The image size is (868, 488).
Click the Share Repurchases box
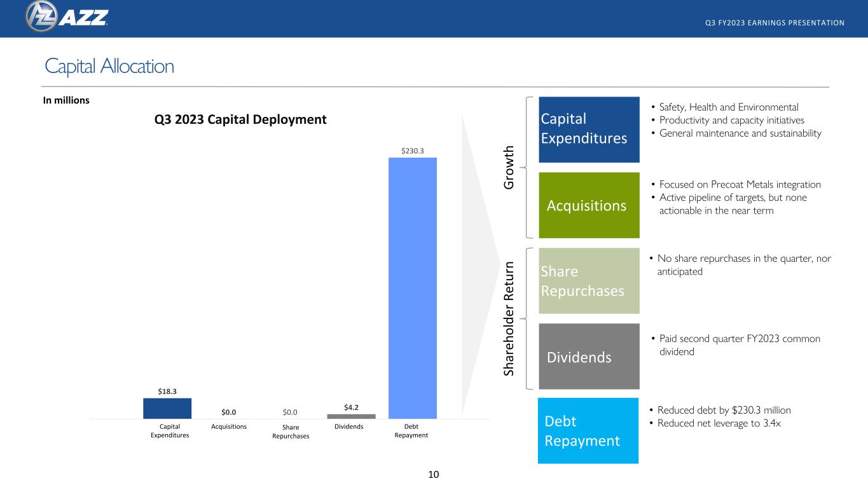(x=589, y=281)
